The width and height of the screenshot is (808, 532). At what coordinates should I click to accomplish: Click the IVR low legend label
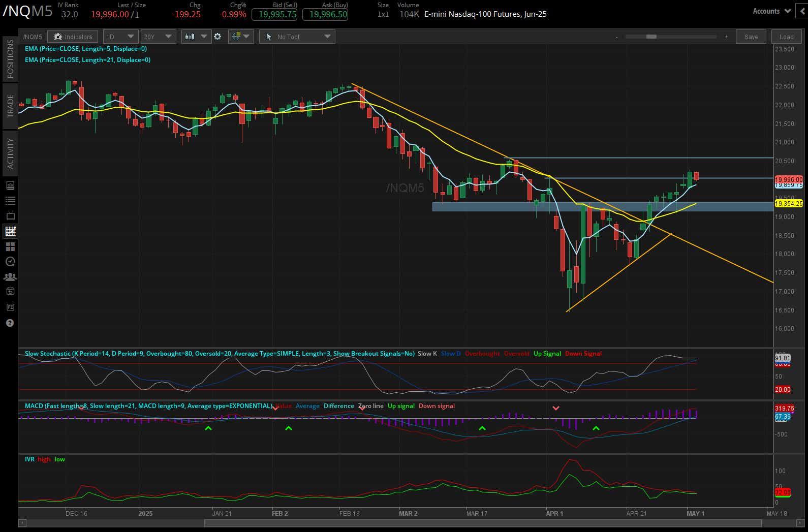point(60,459)
